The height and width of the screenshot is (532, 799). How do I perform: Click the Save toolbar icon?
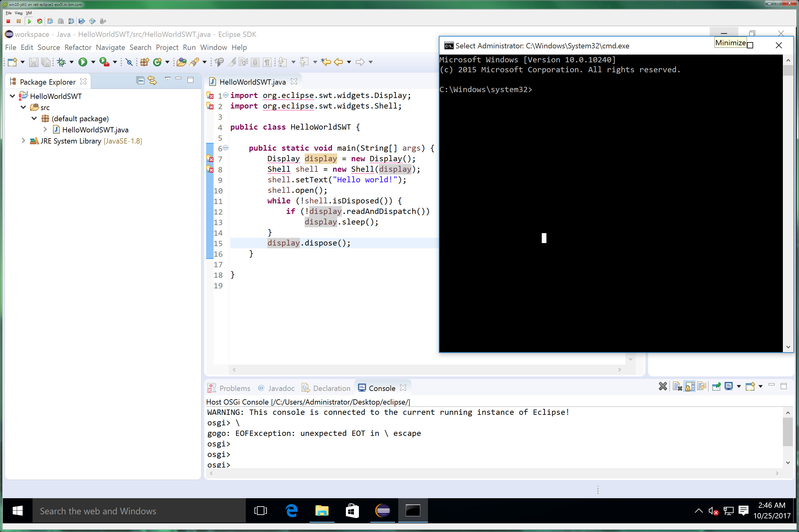pyautogui.click(x=33, y=62)
